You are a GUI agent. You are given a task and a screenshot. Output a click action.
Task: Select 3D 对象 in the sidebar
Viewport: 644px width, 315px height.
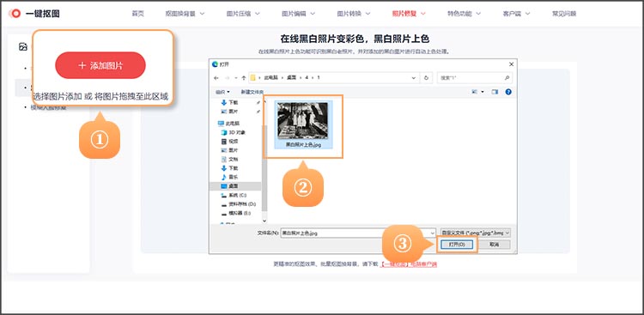coord(234,132)
